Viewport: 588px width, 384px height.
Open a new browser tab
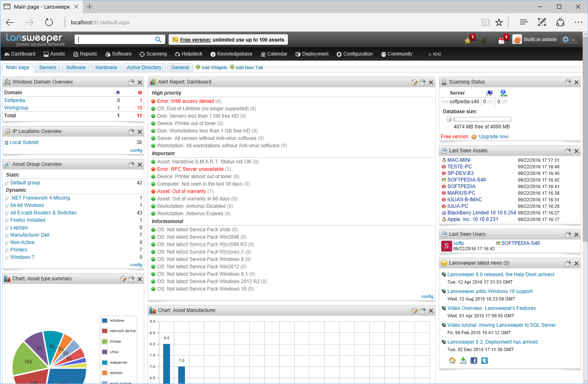[x=89, y=7]
